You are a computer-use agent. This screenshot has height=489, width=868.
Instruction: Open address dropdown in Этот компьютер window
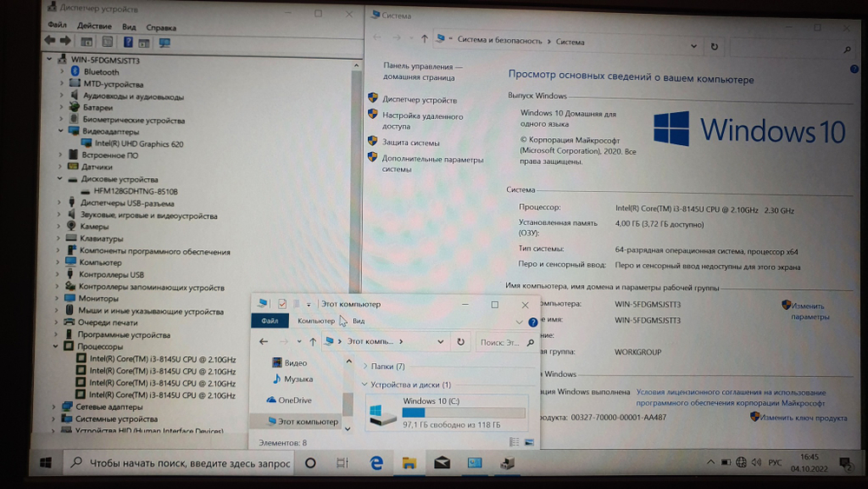click(441, 341)
